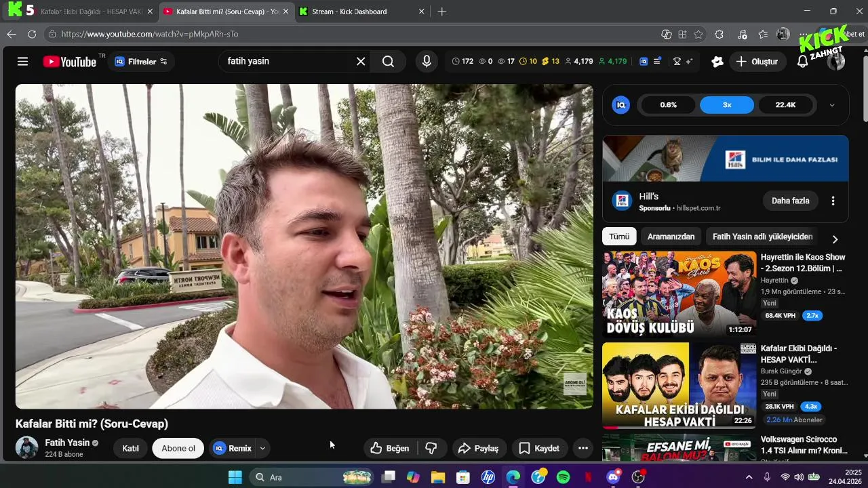This screenshot has height=488, width=868.
Task: Open a new browser tab
Action: point(442,12)
